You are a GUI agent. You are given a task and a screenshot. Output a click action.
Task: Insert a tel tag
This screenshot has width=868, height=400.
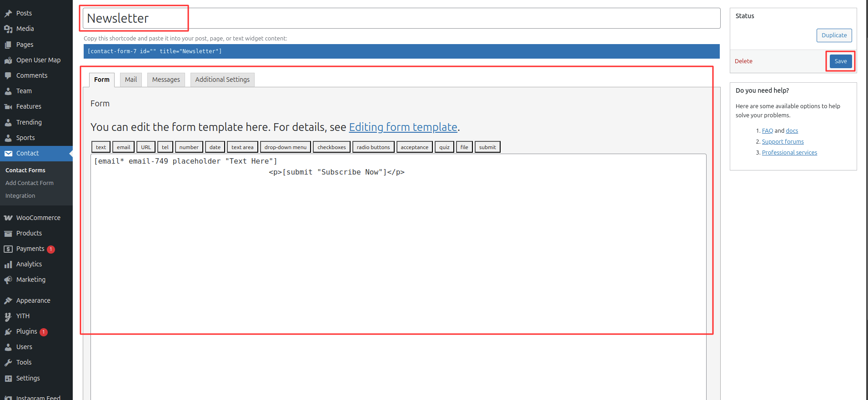pos(165,147)
